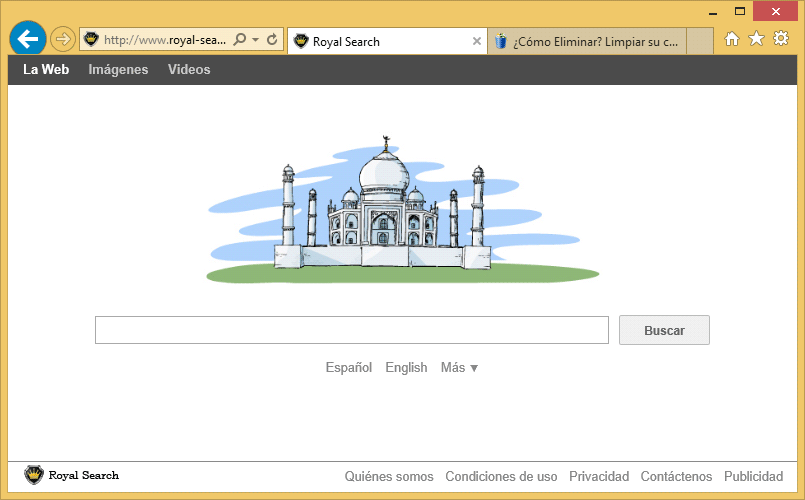Close the Royal Search tab
The image size is (805, 500).
pos(477,41)
